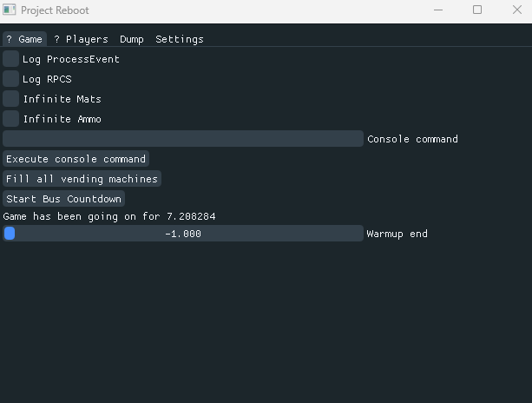Go to the Settings tab
This screenshot has width=532, height=403.
[180, 39]
